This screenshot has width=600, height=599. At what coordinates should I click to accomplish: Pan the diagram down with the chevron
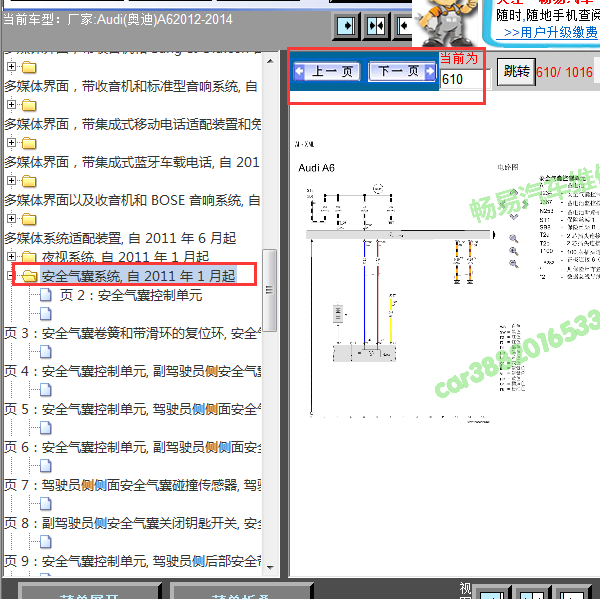(514, 217)
